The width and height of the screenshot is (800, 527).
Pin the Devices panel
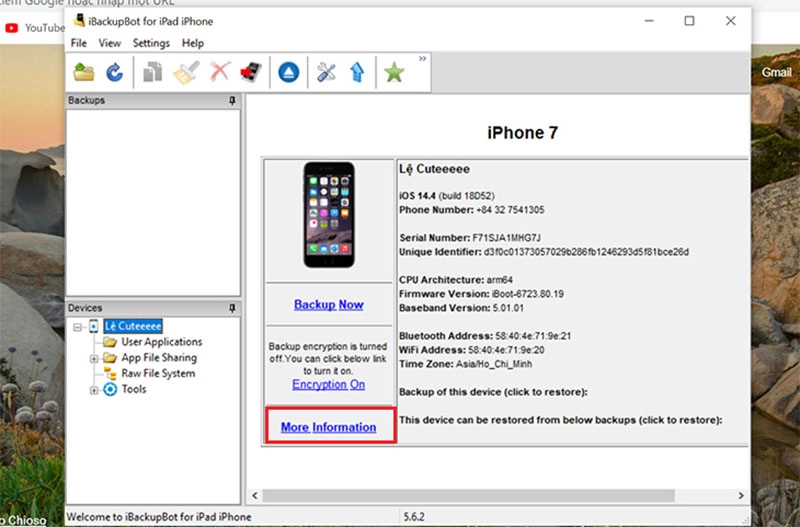point(233,308)
